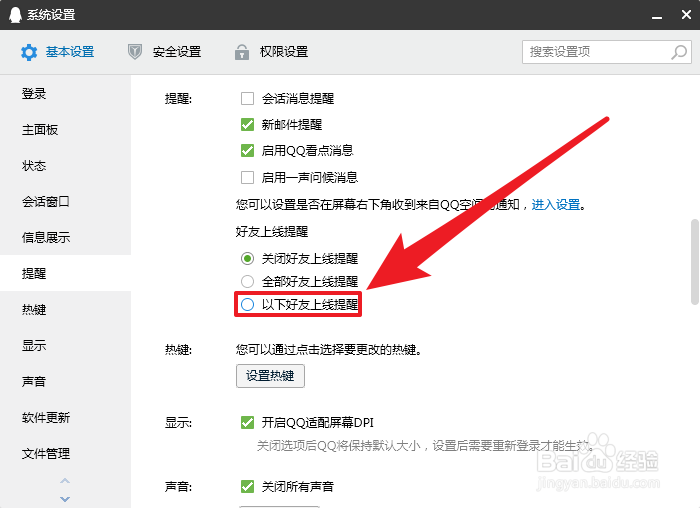Enable the 会话消息提醒 checkbox
This screenshot has height=508, width=700.
click(247, 98)
